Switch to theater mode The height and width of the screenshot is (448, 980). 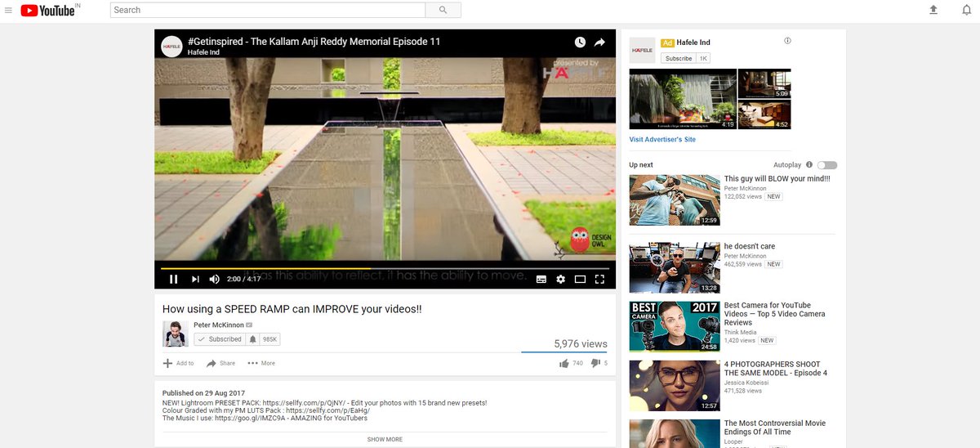(580, 279)
